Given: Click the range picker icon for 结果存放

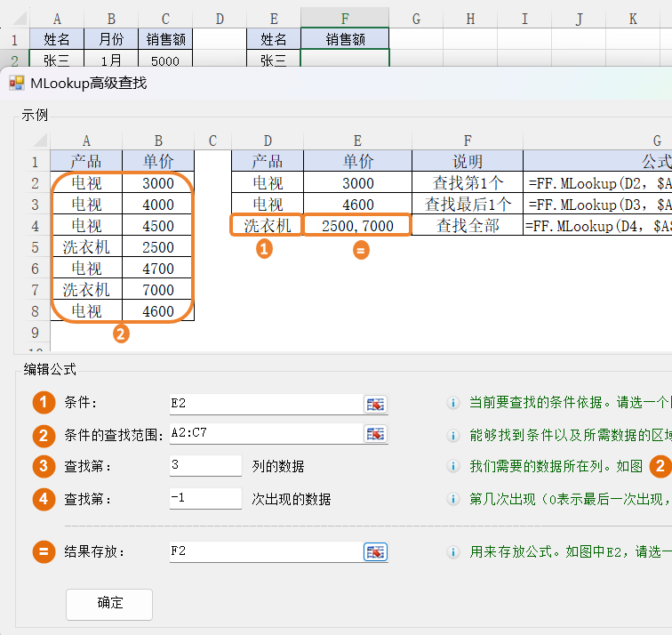Looking at the screenshot, I should click(x=376, y=552).
